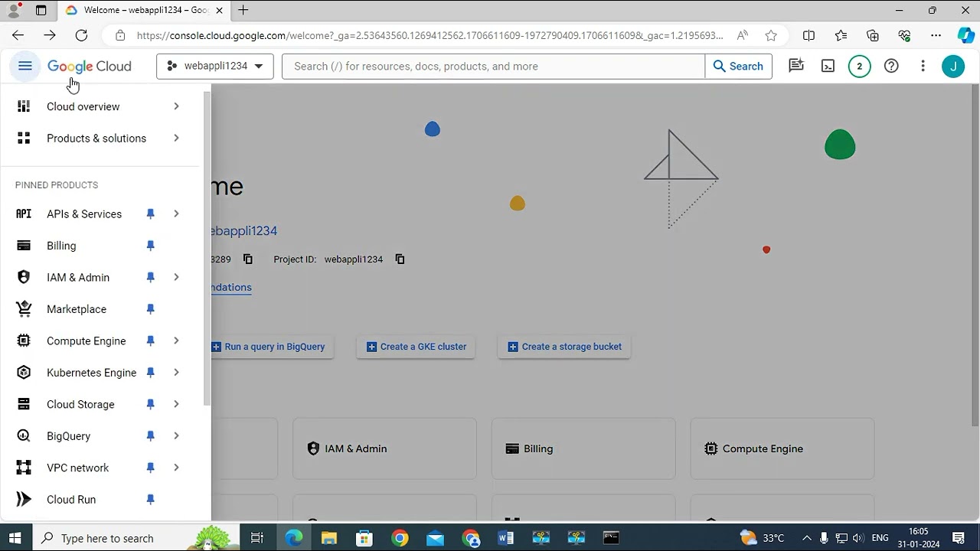The image size is (980, 551).
Task: Open Cloud Shell terminal icon
Action: click(x=828, y=66)
